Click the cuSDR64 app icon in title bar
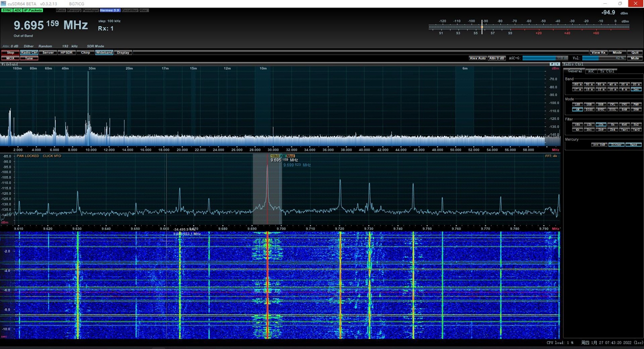 [4, 3]
